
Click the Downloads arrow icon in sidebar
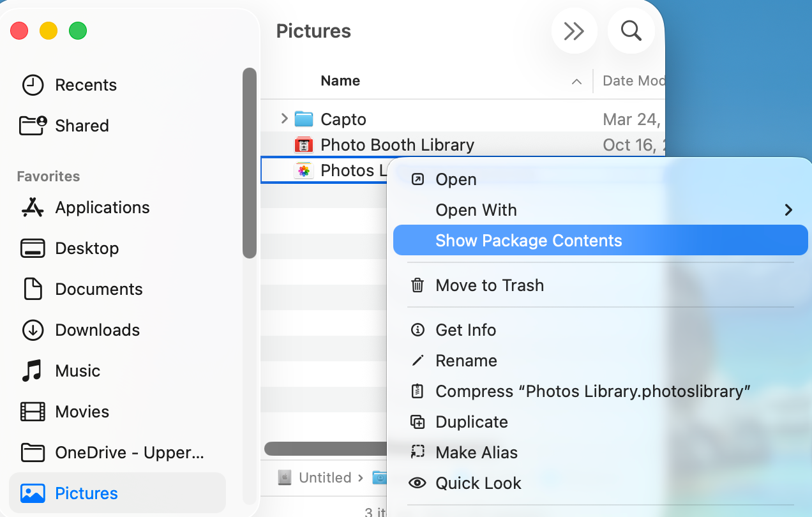pyautogui.click(x=33, y=330)
